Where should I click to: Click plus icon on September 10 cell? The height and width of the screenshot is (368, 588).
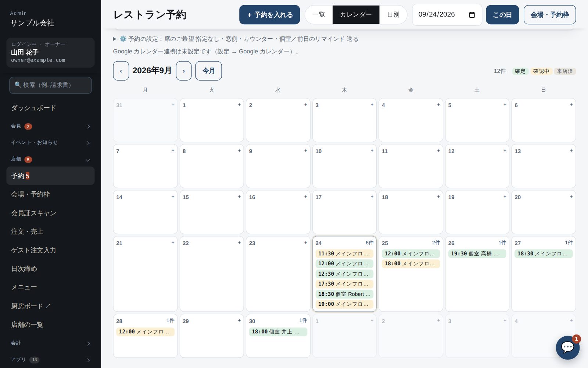(372, 151)
